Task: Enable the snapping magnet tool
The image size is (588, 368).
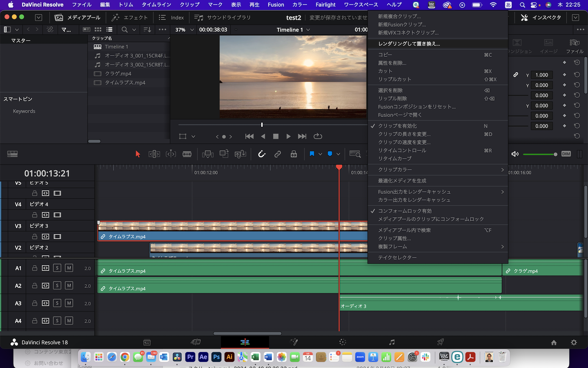Action: point(261,154)
